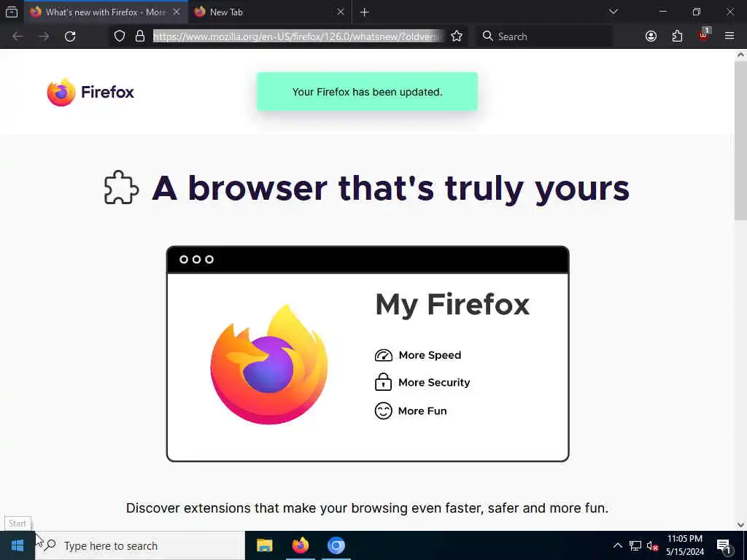Open the Firefox account icon

[651, 36]
